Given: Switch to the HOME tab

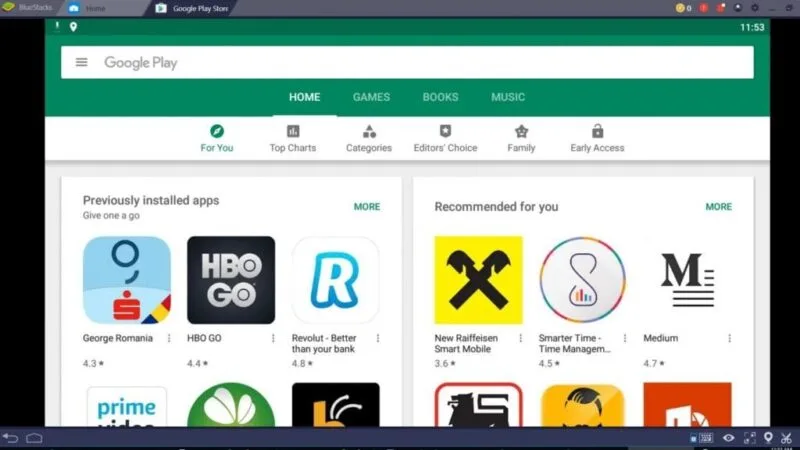Looking at the screenshot, I should (x=305, y=97).
